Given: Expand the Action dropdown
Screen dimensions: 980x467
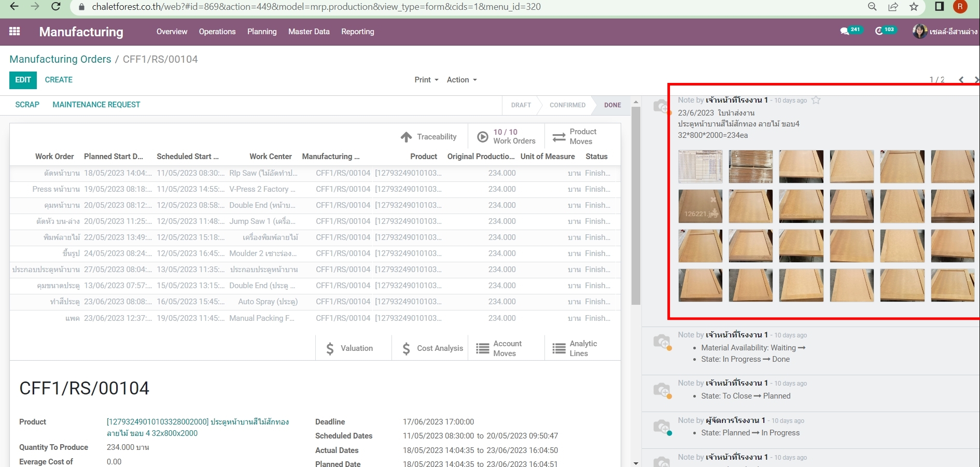Looking at the screenshot, I should click(x=461, y=80).
